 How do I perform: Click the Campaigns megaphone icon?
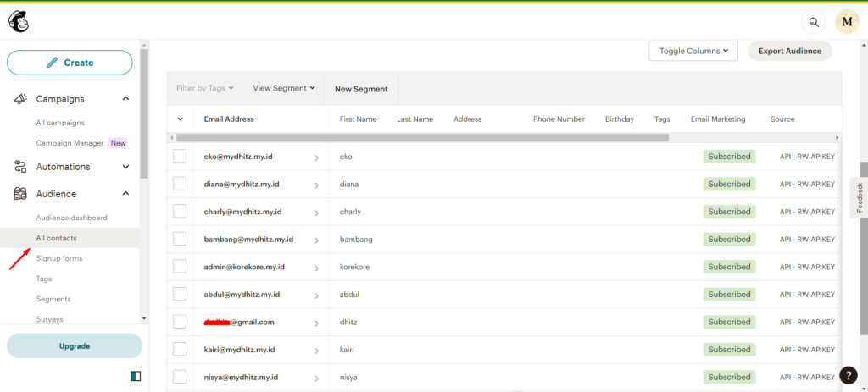[20, 99]
